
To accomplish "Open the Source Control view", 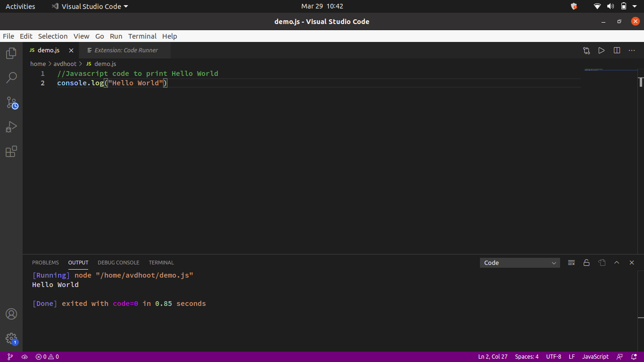I will (x=11, y=102).
